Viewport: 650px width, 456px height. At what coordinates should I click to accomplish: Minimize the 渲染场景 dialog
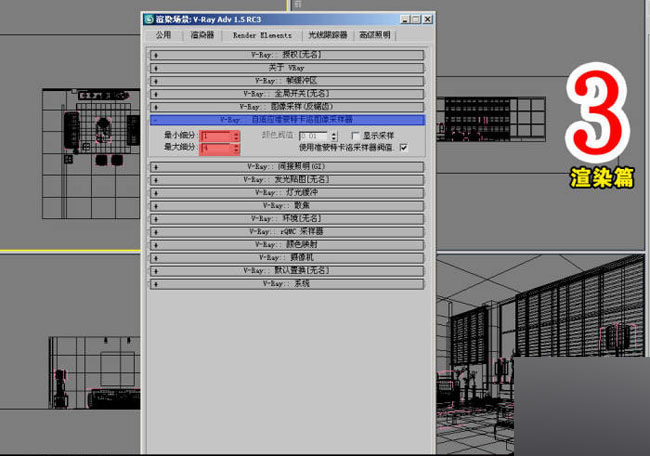[x=405, y=19]
